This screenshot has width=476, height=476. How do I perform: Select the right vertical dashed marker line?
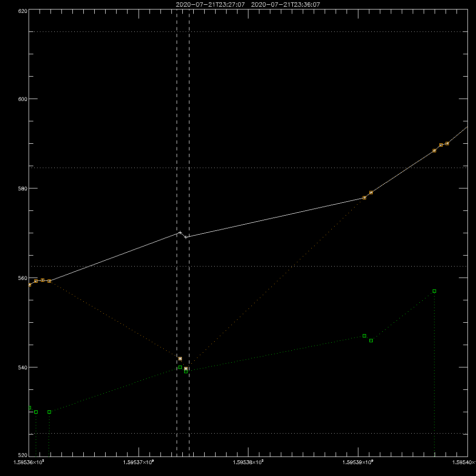(189, 232)
